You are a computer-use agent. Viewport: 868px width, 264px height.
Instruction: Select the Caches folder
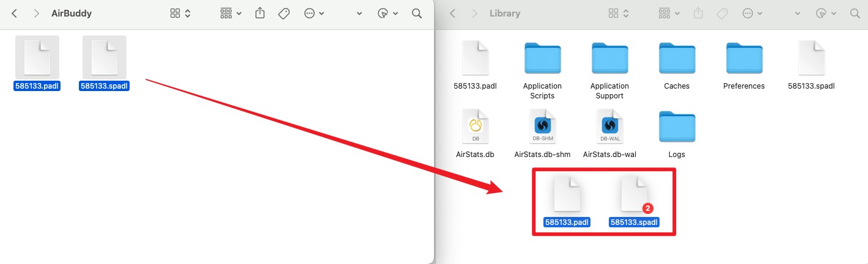[677, 59]
